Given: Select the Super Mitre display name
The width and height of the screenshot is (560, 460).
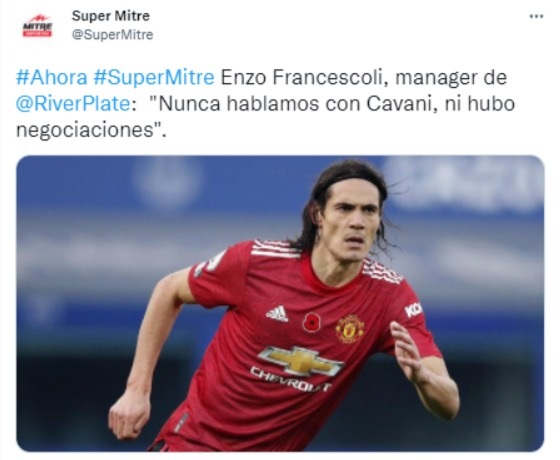Looking at the screenshot, I should (111, 16).
